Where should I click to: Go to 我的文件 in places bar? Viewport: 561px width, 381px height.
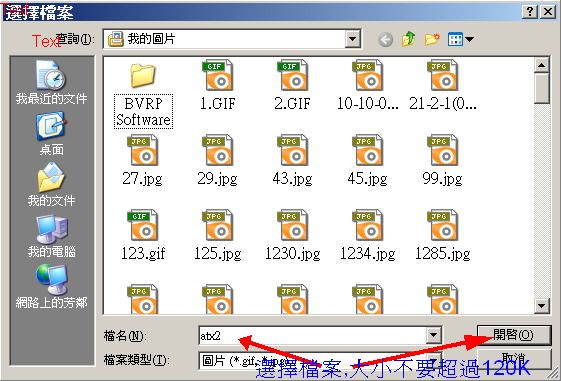click(51, 185)
